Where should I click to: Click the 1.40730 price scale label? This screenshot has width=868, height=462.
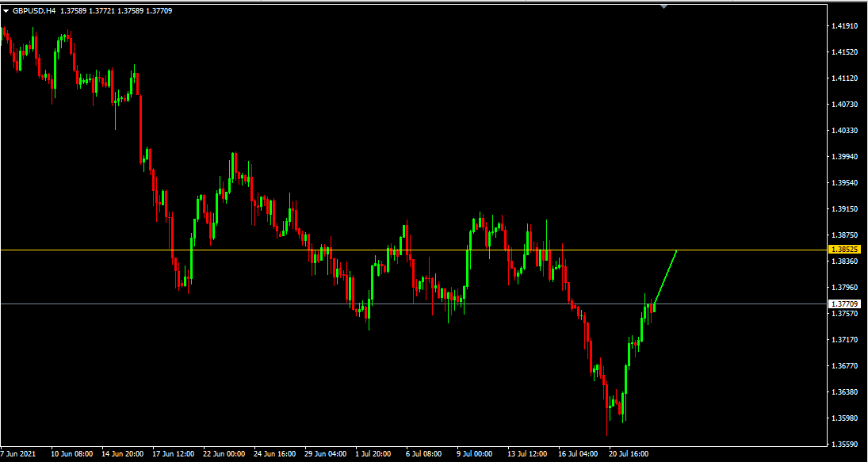(x=845, y=104)
